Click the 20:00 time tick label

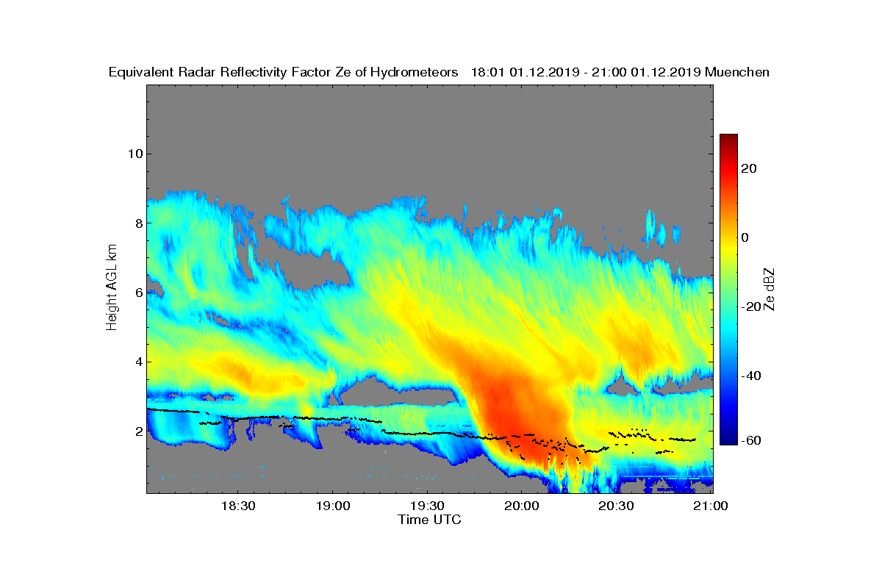[521, 506]
